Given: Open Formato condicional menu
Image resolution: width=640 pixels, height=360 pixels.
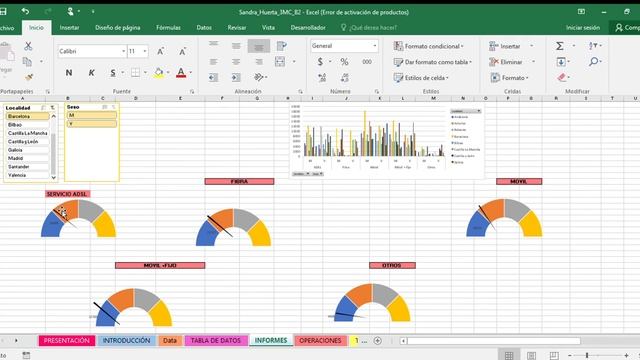Looking at the screenshot, I should coord(428,46).
